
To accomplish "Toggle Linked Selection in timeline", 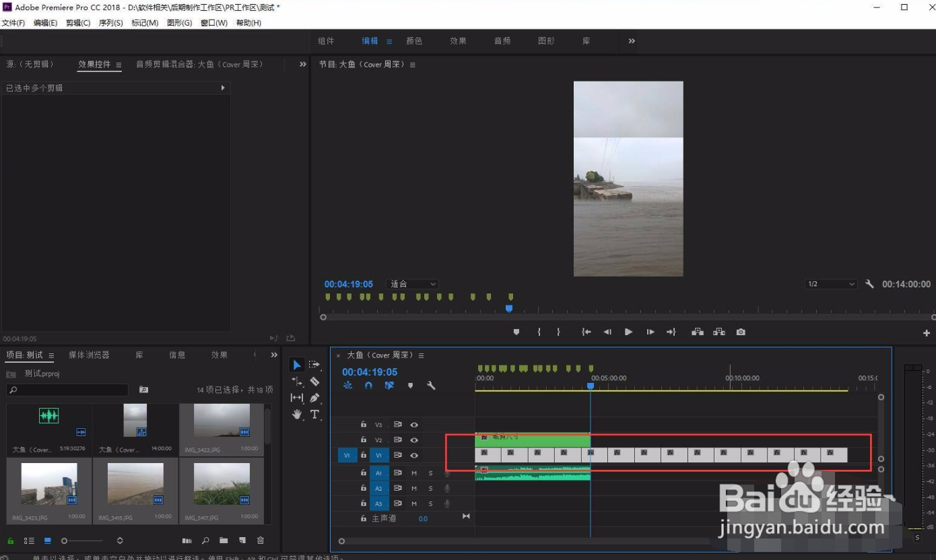I will pyautogui.click(x=389, y=386).
